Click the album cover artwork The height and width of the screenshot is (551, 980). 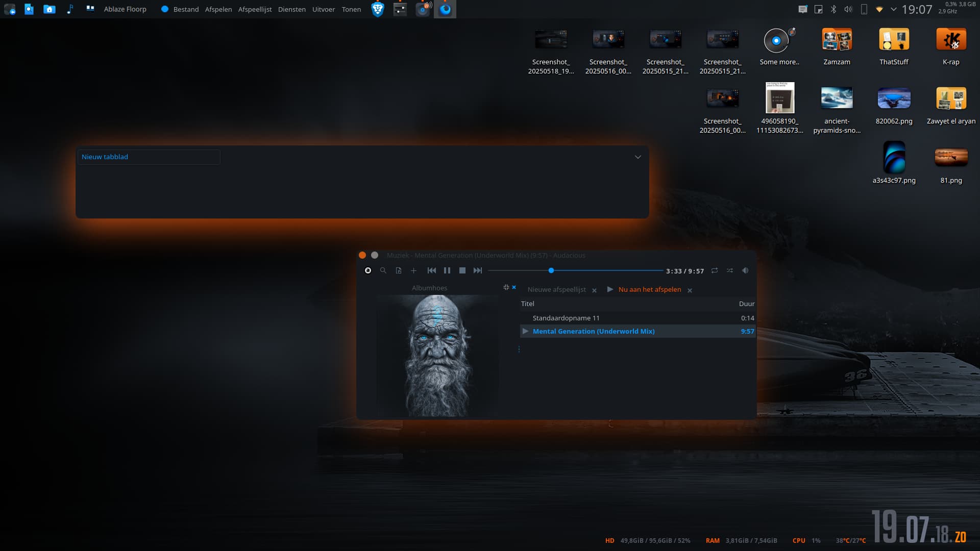[437, 356]
